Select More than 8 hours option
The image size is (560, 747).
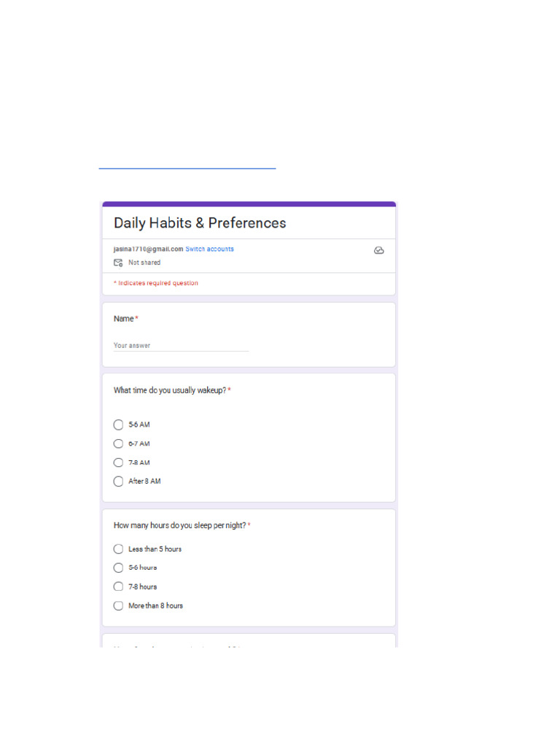point(119,605)
